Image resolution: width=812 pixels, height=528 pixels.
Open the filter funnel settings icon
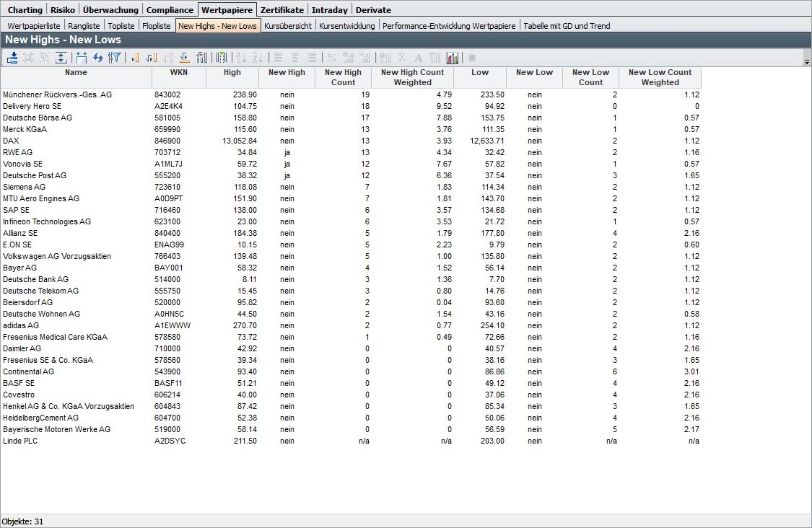coord(114,58)
